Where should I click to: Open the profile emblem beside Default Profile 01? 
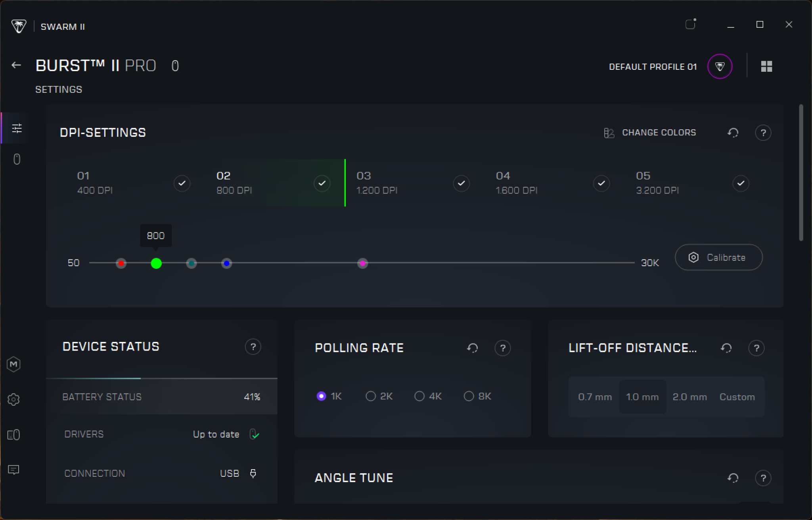coord(720,66)
